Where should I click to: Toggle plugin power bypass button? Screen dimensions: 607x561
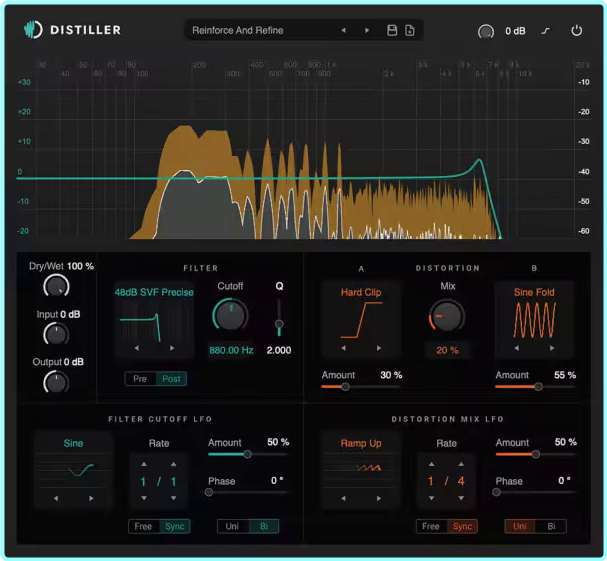click(576, 30)
